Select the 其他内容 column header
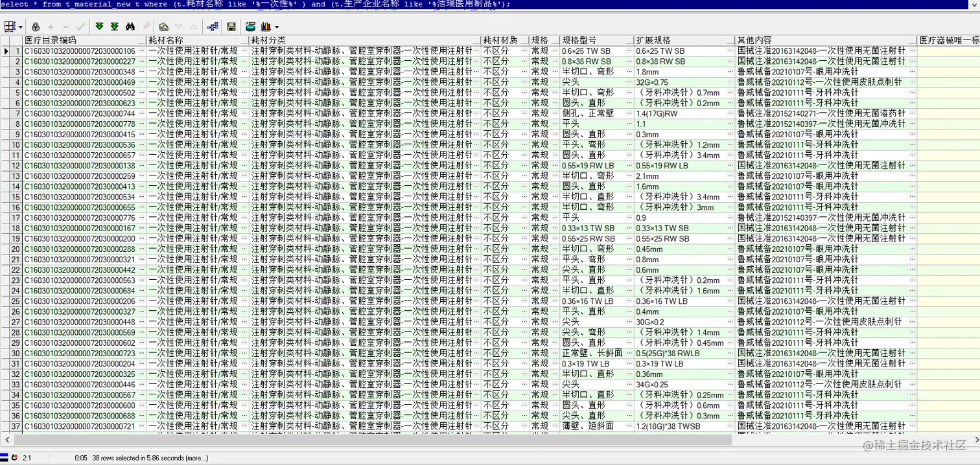Viewport: 980px width, 465px height. coord(826,40)
